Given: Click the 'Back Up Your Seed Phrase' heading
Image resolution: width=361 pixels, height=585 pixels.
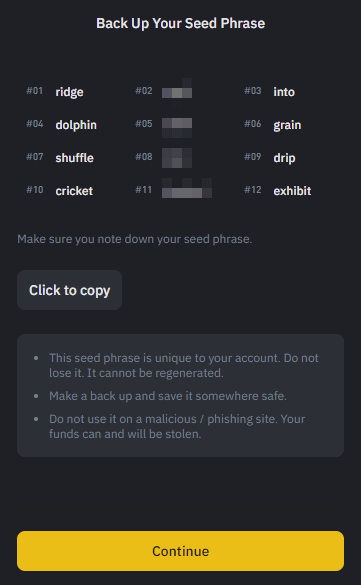Looking at the screenshot, I should pyautogui.click(x=180, y=23).
